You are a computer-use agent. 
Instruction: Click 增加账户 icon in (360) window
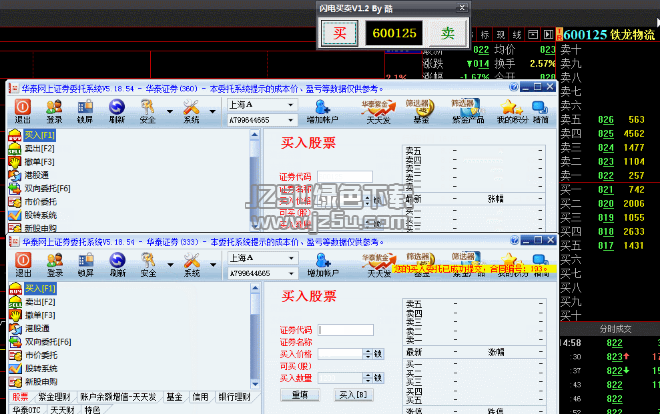coord(322,111)
